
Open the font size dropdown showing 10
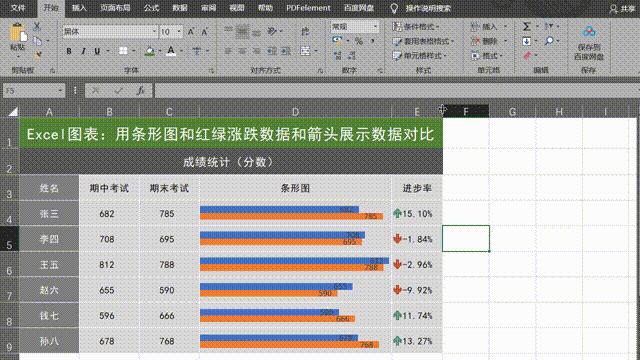(x=179, y=31)
